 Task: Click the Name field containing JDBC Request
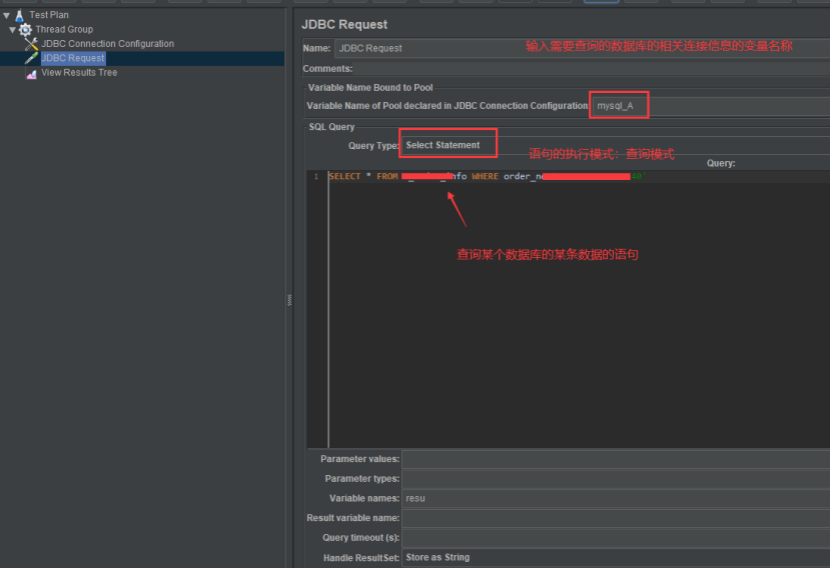(x=582, y=48)
